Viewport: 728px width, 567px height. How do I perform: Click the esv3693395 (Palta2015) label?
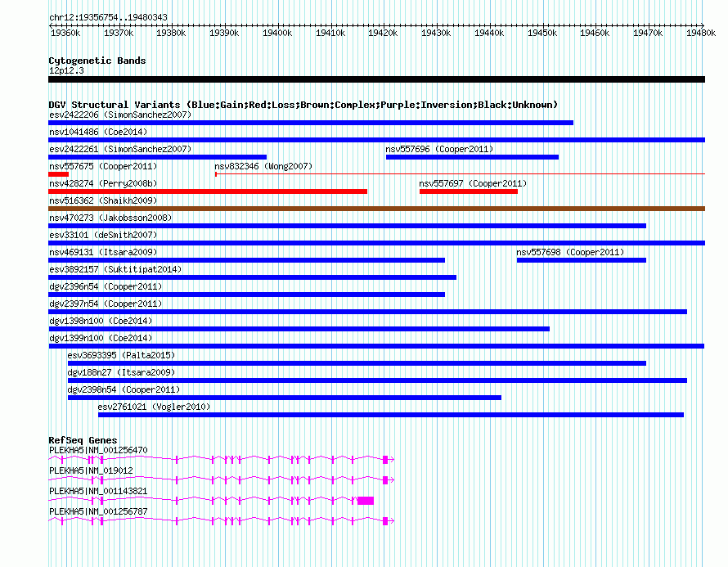tap(121, 355)
